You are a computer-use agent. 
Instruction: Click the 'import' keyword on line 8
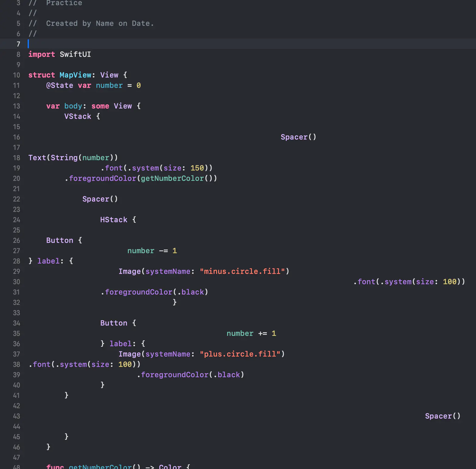[x=42, y=54]
